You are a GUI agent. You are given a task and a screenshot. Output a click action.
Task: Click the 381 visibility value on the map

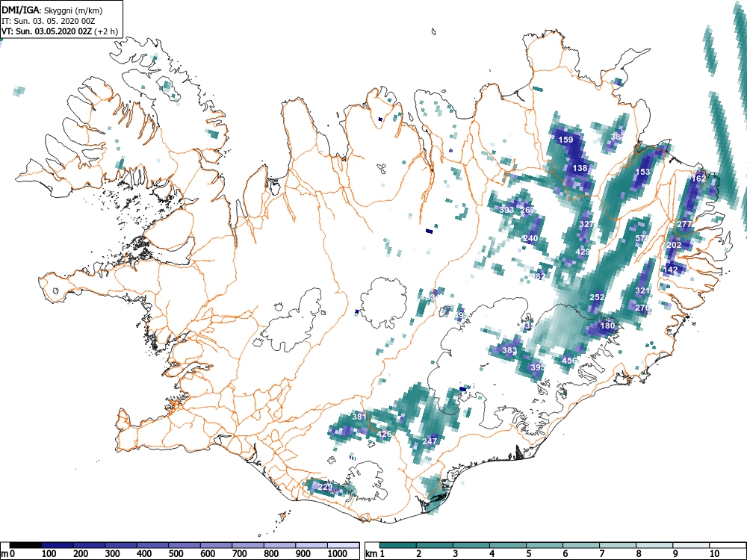pyautogui.click(x=359, y=416)
